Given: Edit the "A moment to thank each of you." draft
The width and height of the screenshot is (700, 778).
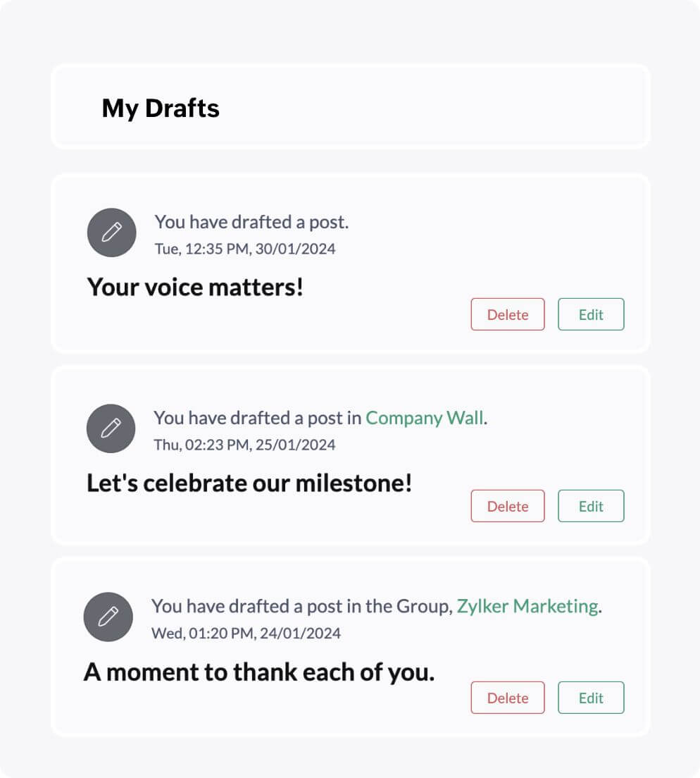Looking at the screenshot, I should click(591, 698).
